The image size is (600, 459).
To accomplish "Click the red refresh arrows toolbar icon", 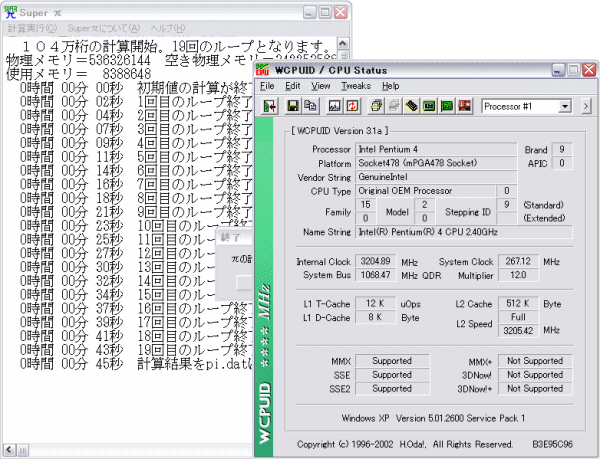I will (352, 106).
